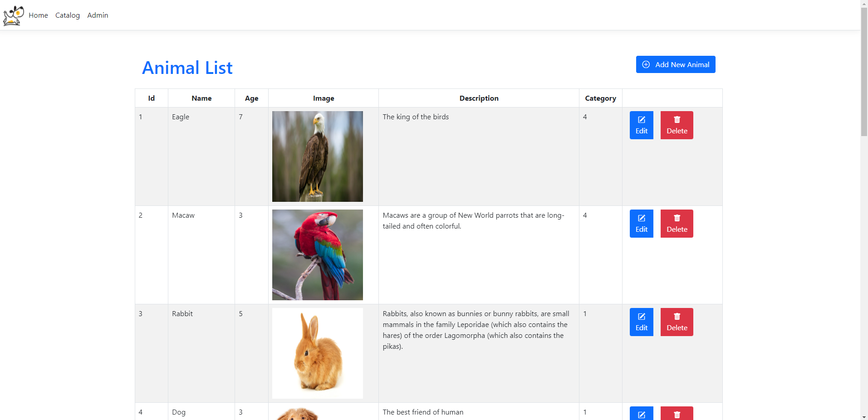The image size is (868, 420).
Task: Click Edit on the Dog row
Action: pyautogui.click(x=641, y=413)
